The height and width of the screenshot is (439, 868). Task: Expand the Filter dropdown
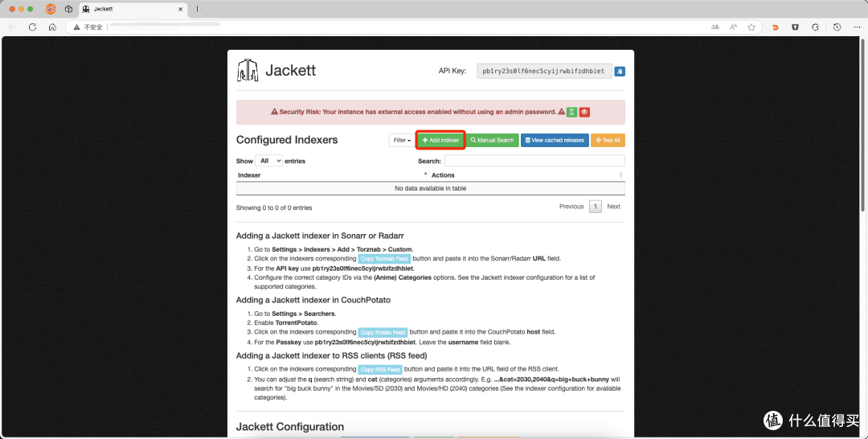click(x=402, y=141)
